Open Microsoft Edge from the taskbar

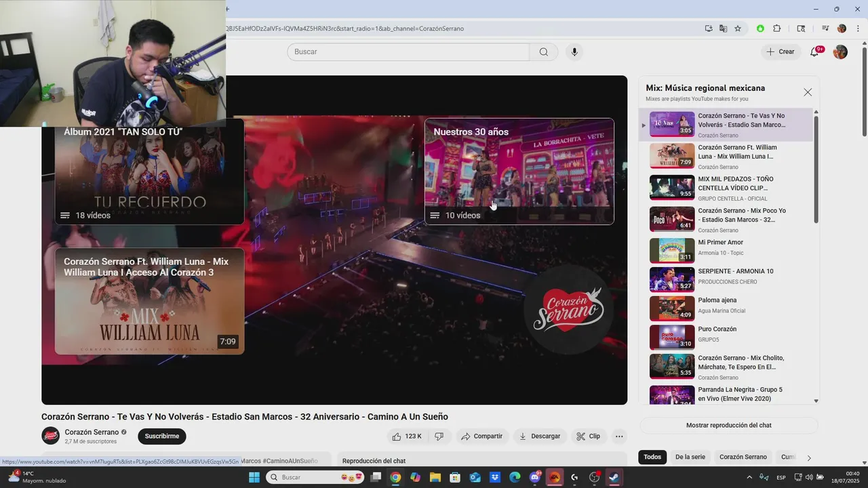[515, 477]
